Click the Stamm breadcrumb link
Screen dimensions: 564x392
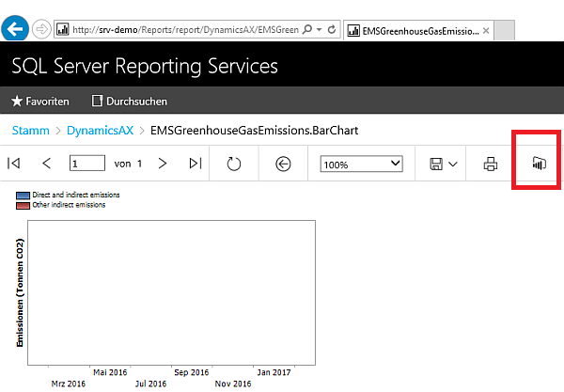[x=30, y=130]
